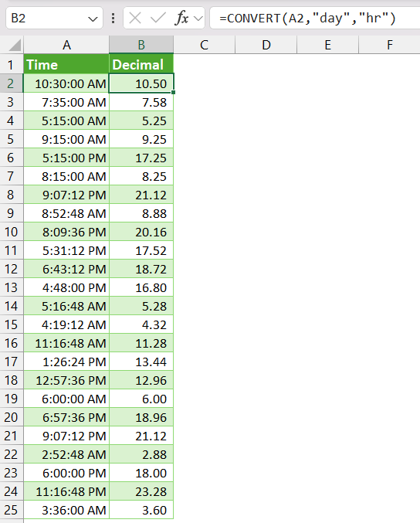
Task: Select column B header
Action: [x=141, y=45]
